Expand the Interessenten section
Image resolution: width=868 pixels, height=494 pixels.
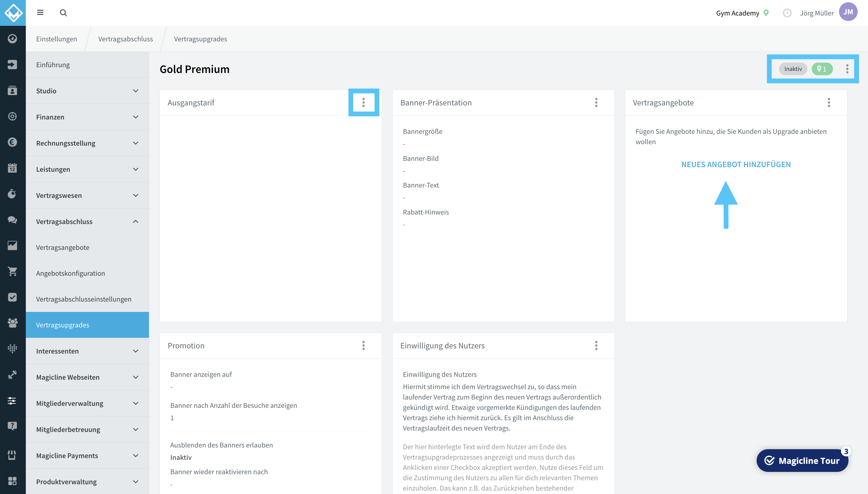(88, 351)
